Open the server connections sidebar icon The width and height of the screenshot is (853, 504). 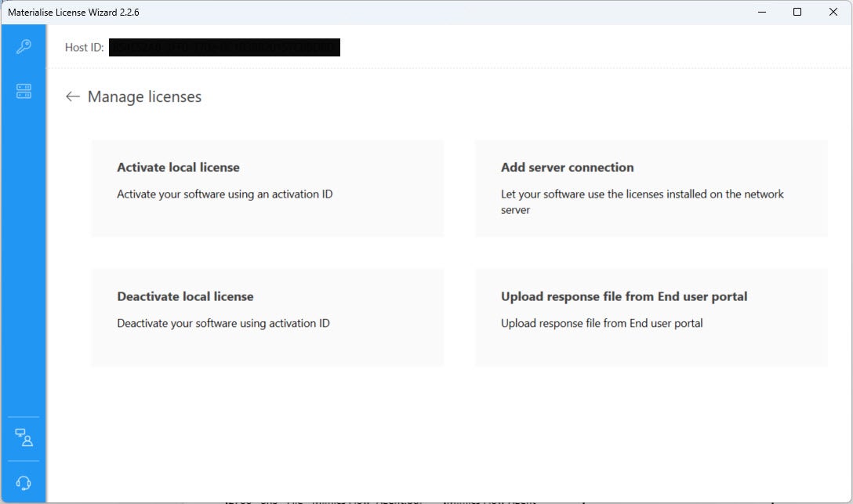pos(24,90)
